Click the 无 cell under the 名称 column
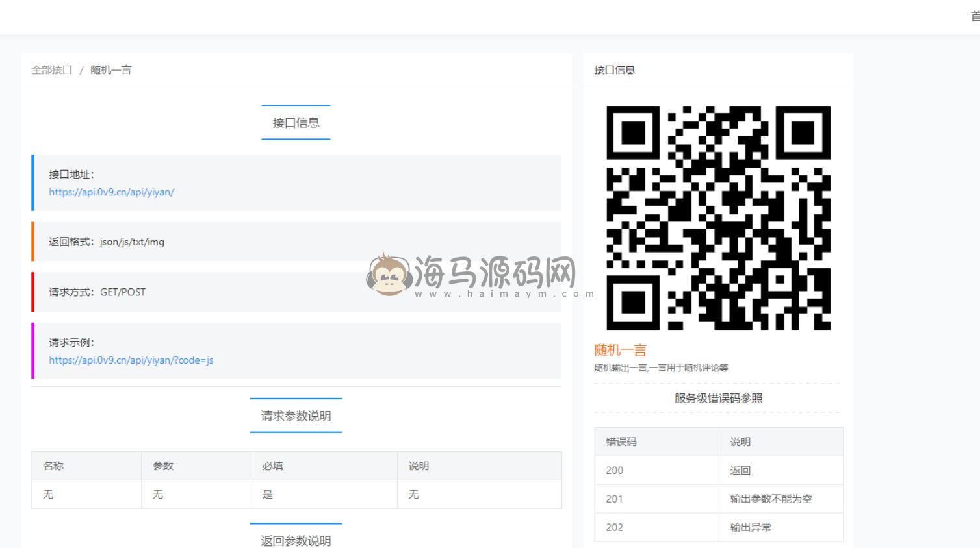 [x=86, y=495]
